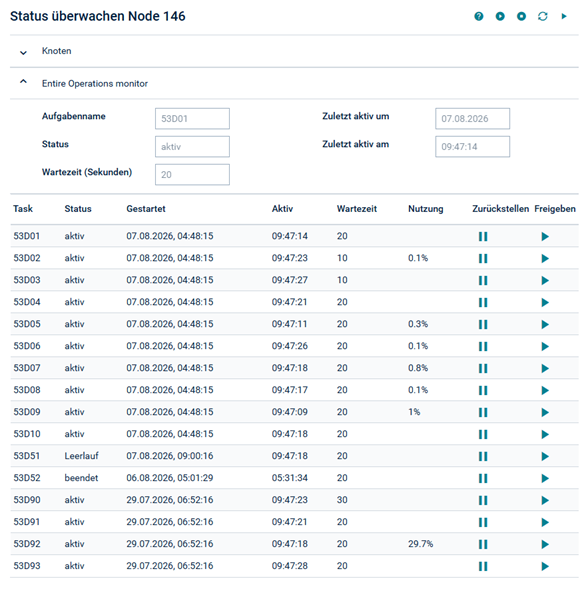The width and height of the screenshot is (586, 595).
Task: Click the Nutzung column header
Action: point(425,209)
